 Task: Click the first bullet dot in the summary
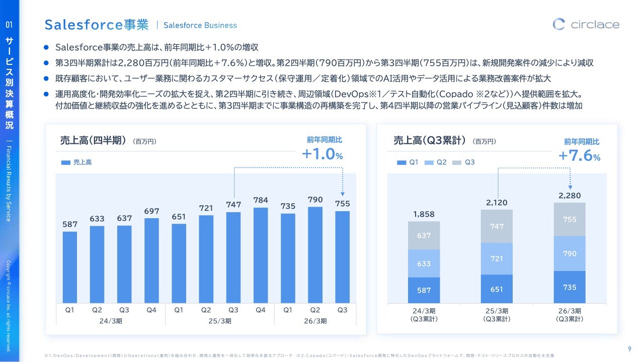(46, 47)
